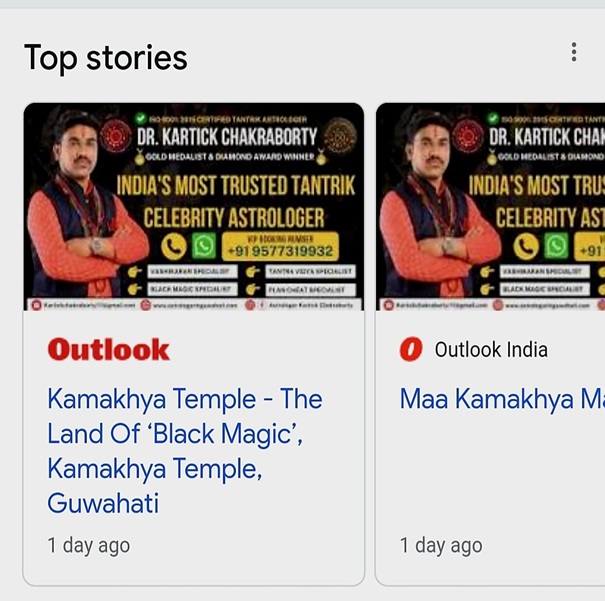Click the phone icon in second story image
Image resolution: width=605 pixels, height=601 pixels.
point(527,246)
